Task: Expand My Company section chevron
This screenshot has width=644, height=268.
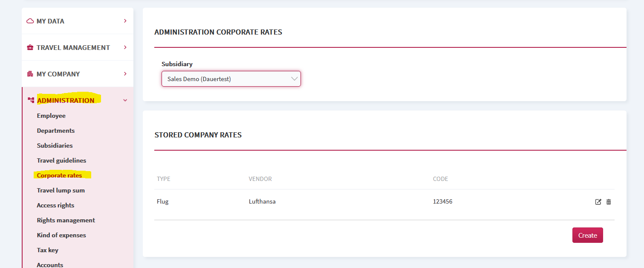Action: (x=125, y=74)
